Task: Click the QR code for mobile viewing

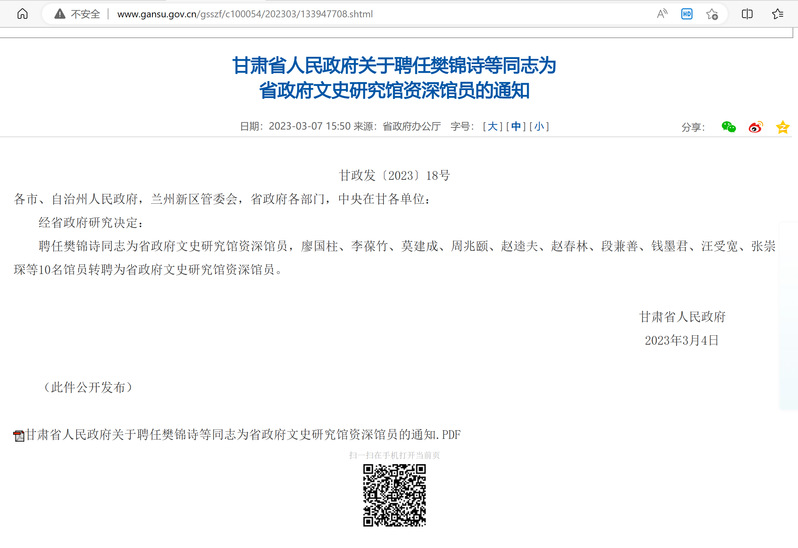Action: pos(394,495)
